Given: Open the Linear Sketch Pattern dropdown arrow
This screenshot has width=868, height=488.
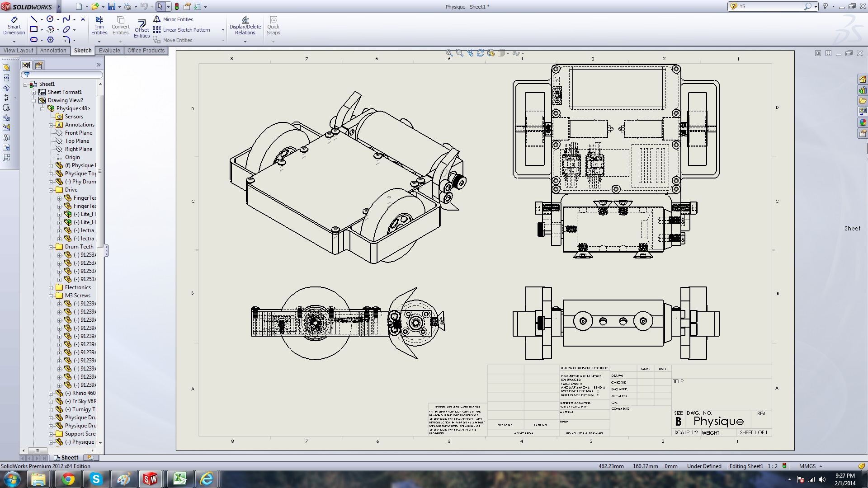Looking at the screenshot, I should [223, 30].
